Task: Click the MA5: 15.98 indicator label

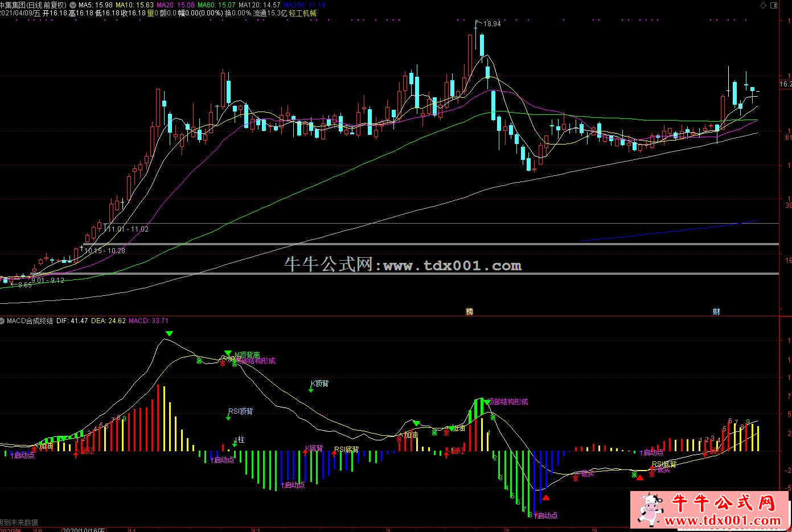Action: point(96,5)
